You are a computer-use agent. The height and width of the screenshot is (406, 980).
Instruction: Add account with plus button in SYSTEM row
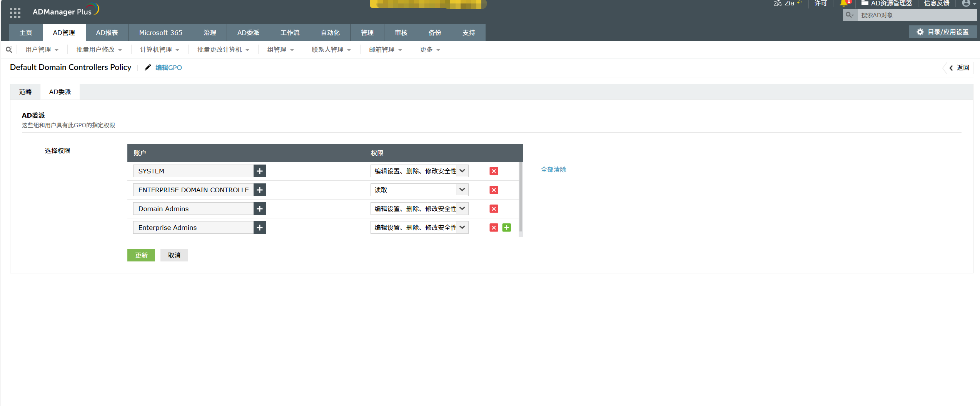pyautogui.click(x=260, y=171)
